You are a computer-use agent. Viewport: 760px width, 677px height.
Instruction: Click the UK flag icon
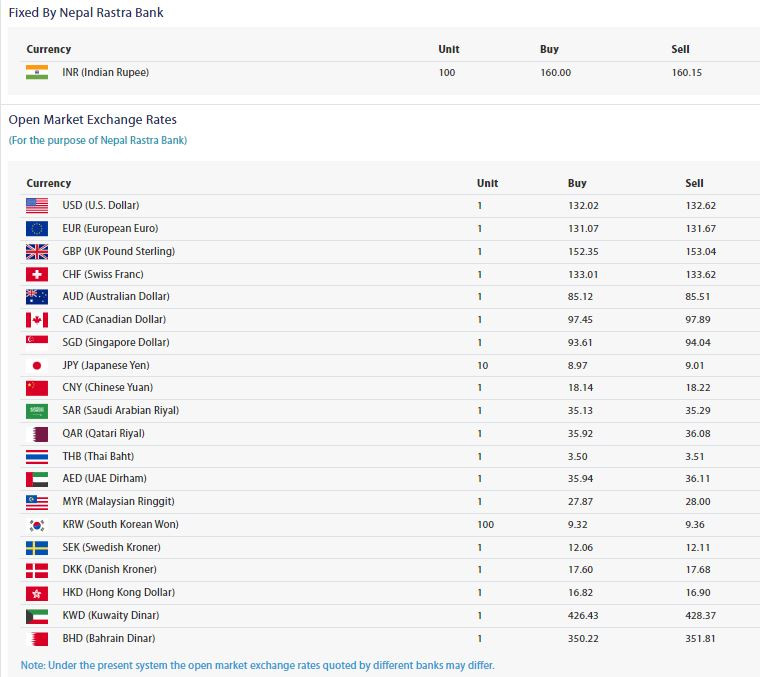pos(37,251)
